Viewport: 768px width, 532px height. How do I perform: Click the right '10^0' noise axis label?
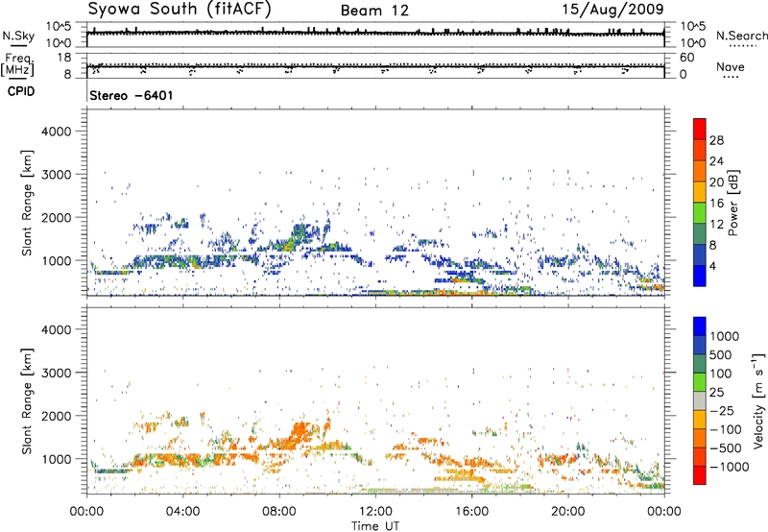(693, 43)
